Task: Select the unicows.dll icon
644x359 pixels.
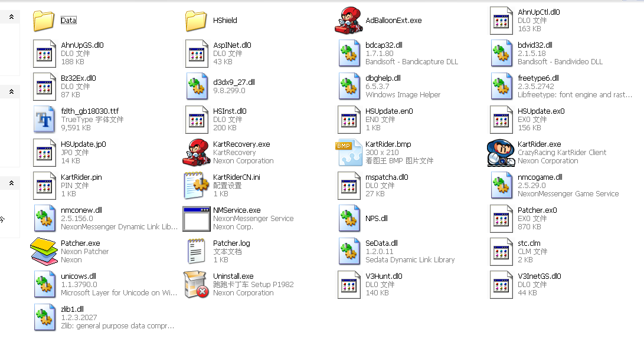Action: point(44,285)
